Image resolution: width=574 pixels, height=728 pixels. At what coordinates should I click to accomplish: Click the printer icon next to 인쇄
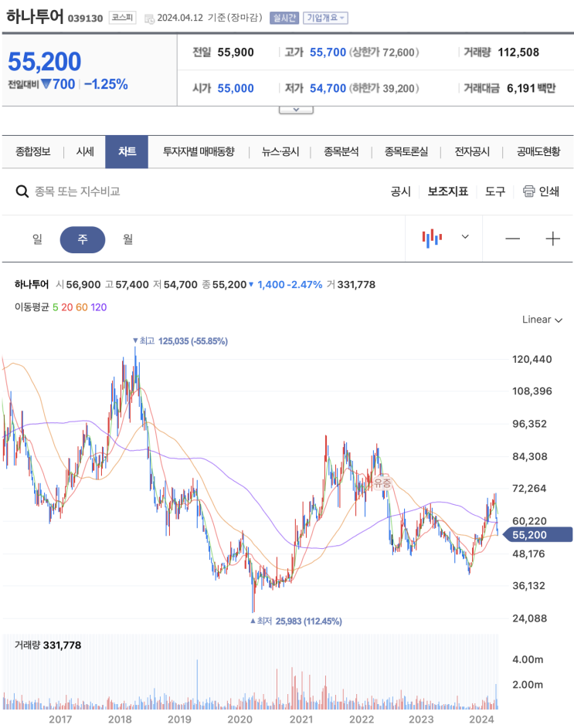pos(528,191)
